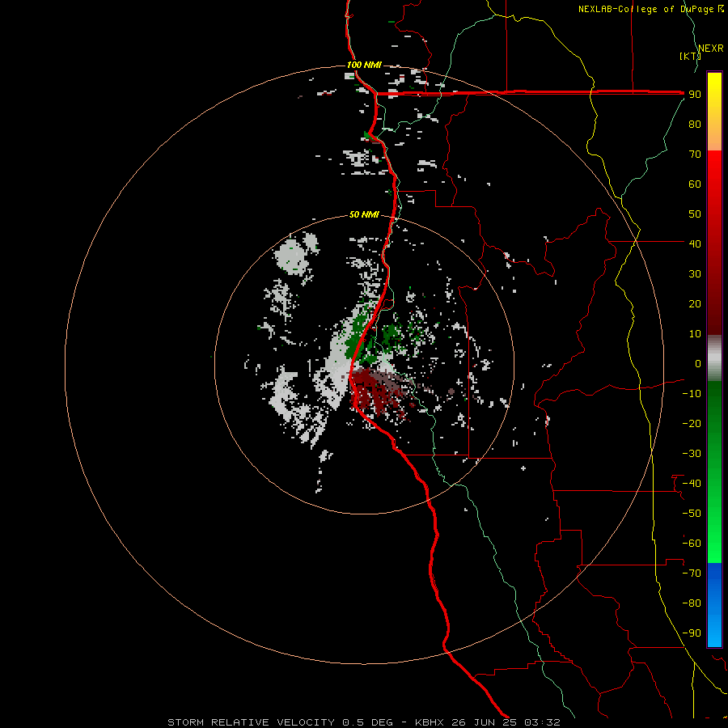Click the "90" value on the velocity scale
This screenshot has width=728, height=728.
point(695,95)
